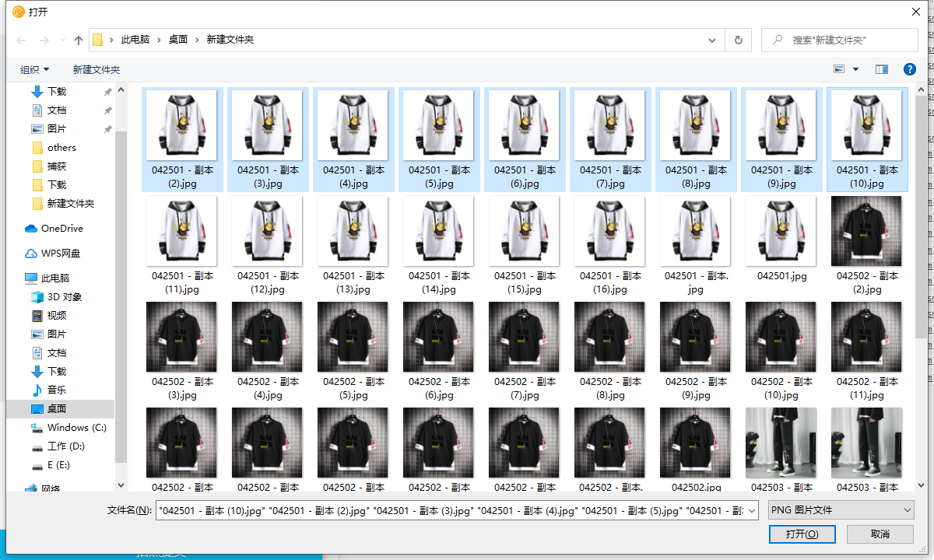Select thumbnail 042501 - 副本 (11).jpg
This screenshot has height=560, width=934.
click(183, 231)
